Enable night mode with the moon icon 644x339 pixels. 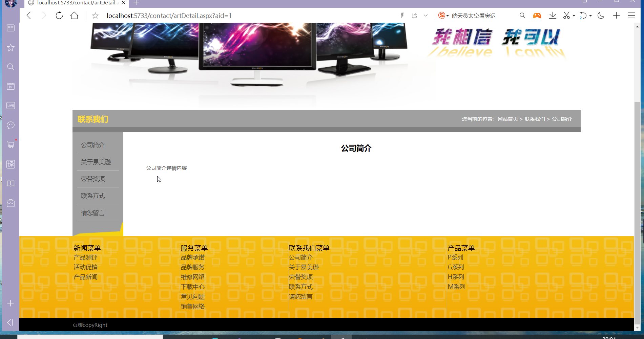point(601,16)
